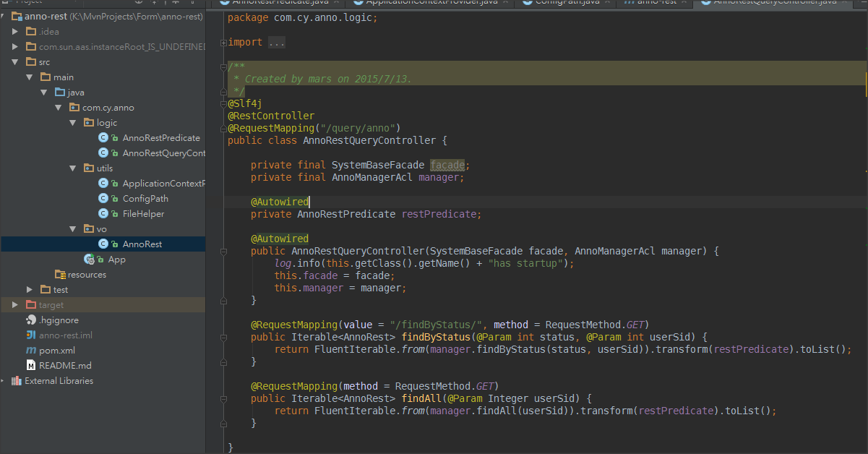Click the README.md file icon
This screenshot has width=868, height=454.
[x=31, y=365]
